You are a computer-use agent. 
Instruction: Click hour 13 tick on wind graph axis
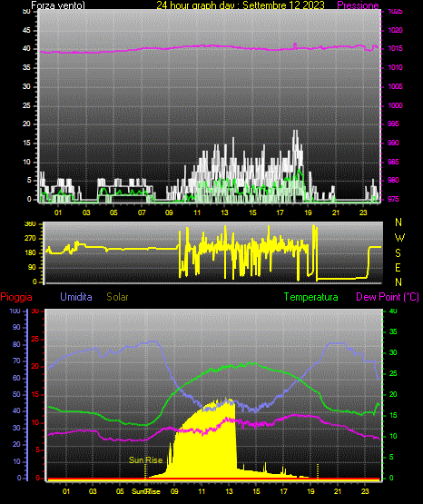pos(224,212)
